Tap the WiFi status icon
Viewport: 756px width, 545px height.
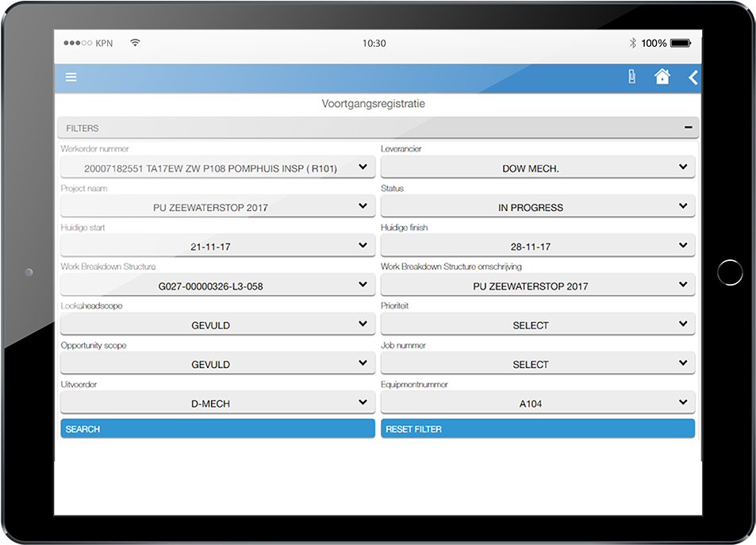(135, 43)
